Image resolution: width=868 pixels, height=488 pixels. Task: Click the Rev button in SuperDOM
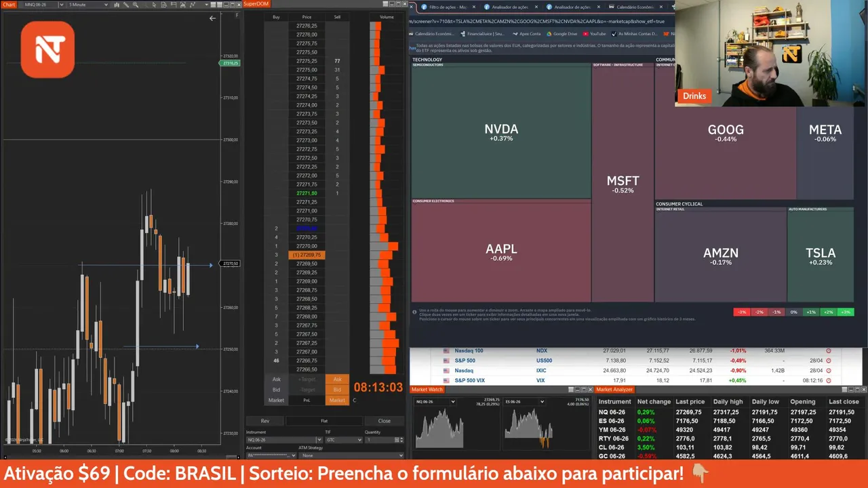pos(265,421)
